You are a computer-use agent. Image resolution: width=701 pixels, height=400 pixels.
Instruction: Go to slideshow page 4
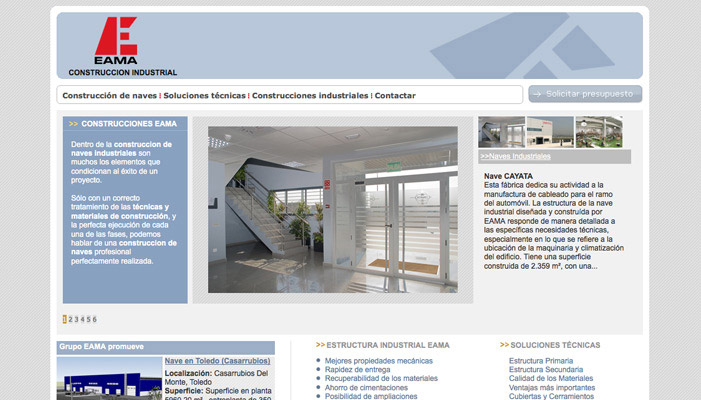tap(82, 319)
